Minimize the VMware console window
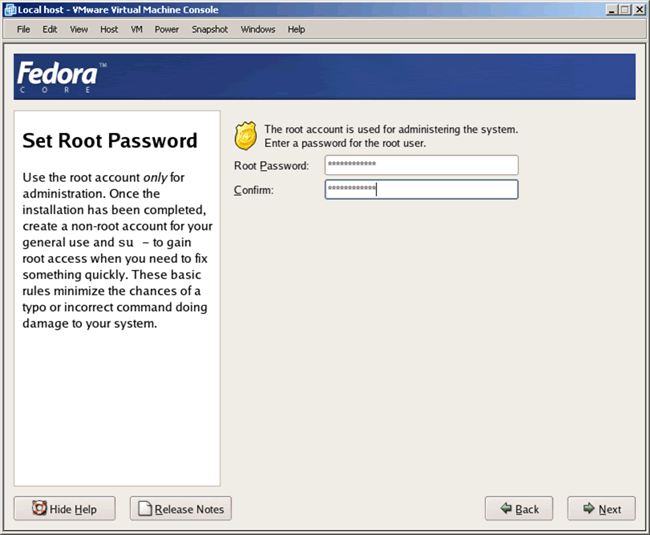This screenshot has width=650, height=535. [x=611, y=9]
